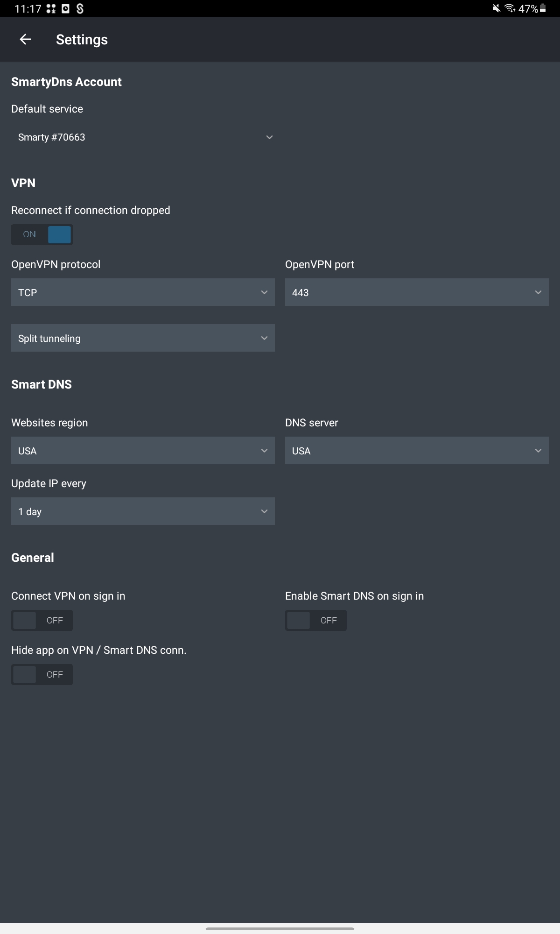The image size is (560, 934).
Task: Tap the clock in status bar
Action: pos(28,8)
